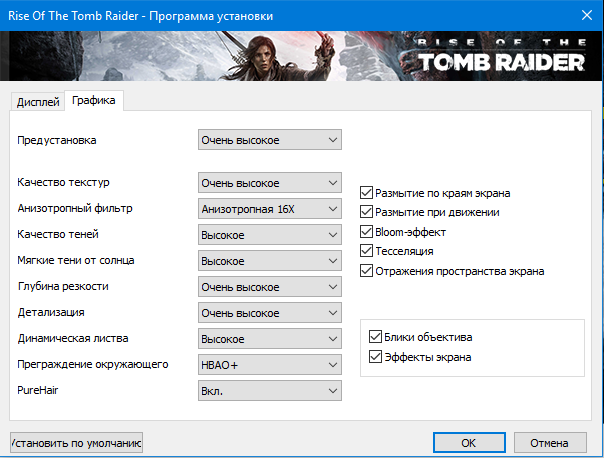Uncheck the Bloom-эффект checkbox
This screenshot has height=458, width=606.
tap(366, 232)
